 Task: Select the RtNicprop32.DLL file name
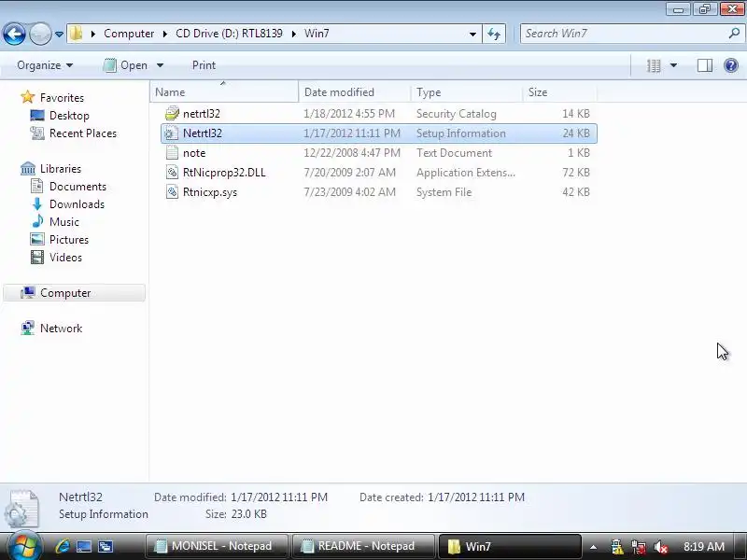tap(224, 173)
